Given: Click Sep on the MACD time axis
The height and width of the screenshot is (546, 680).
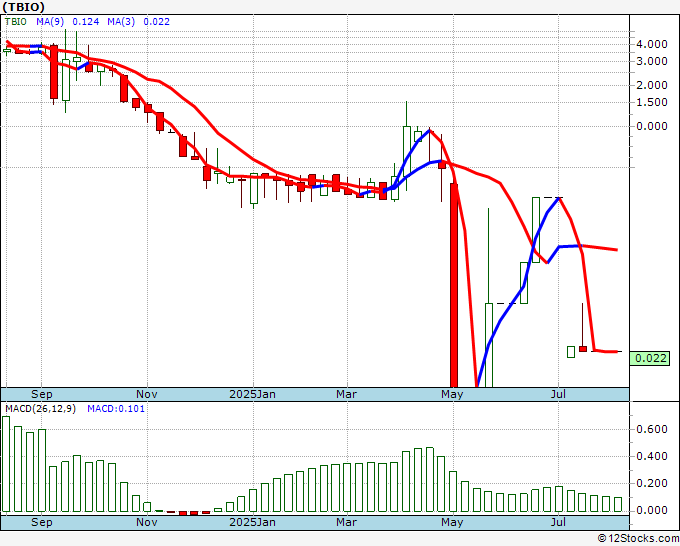Looking at the screenshot, I should coord(42,522).
